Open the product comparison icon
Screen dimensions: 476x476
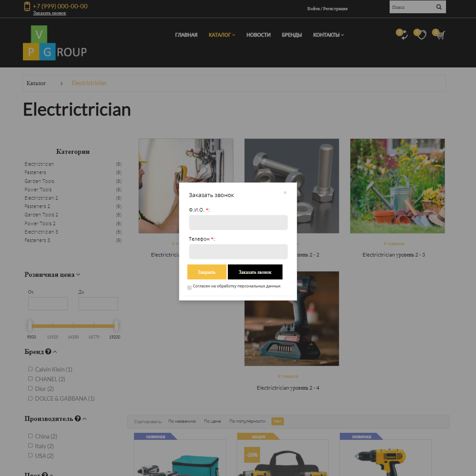pyautogui.click(x=402, y=35)
